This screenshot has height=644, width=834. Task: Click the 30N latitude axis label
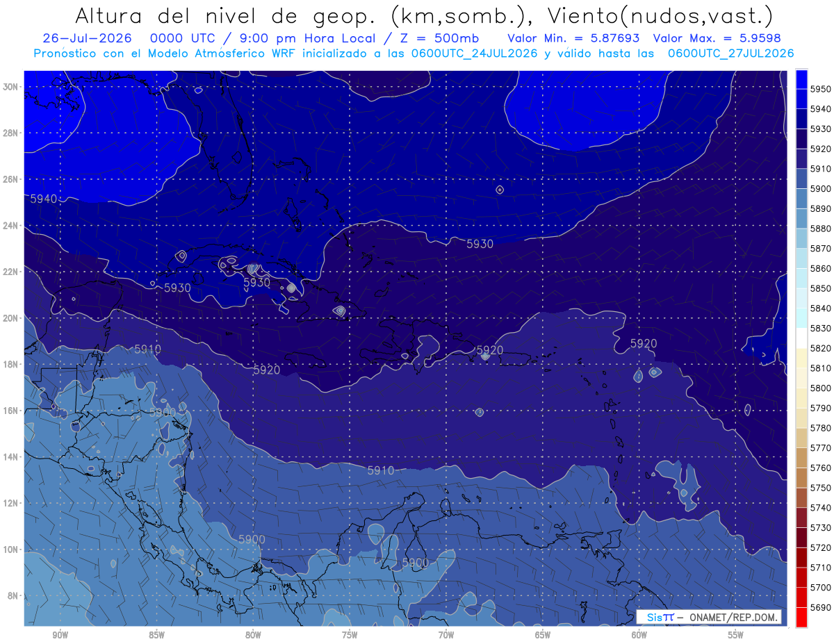pos(10,87)
